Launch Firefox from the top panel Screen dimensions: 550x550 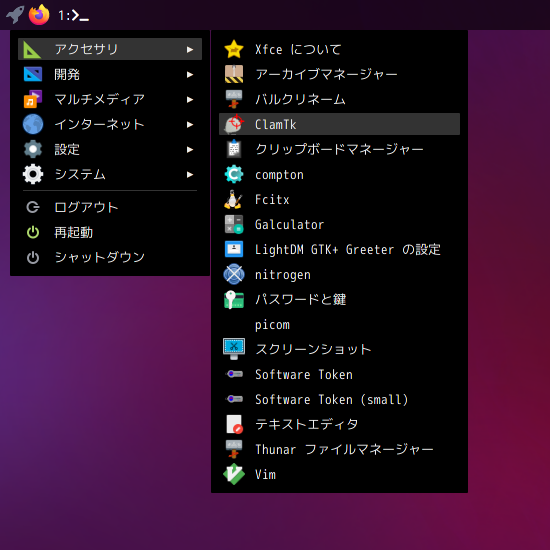(x=39, y=15)
